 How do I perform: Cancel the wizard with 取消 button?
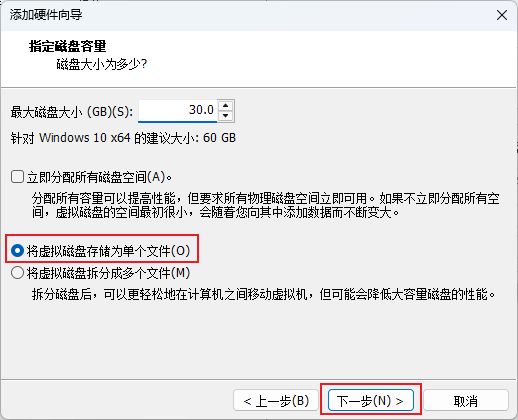(466, 400)
